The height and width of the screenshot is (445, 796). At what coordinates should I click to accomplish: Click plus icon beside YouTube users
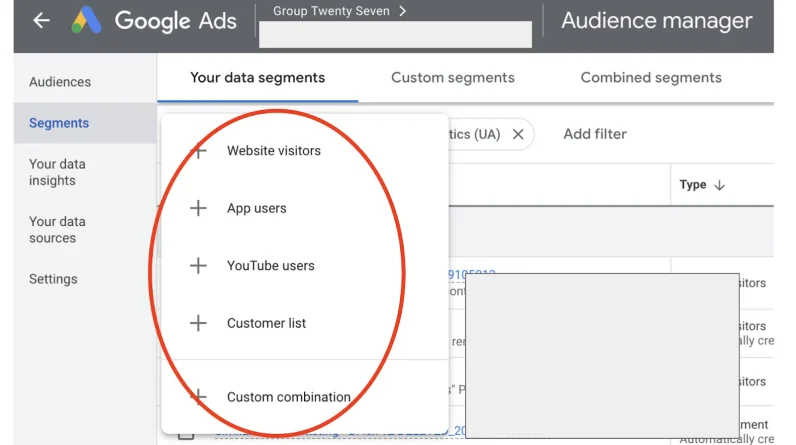[198, 265]
